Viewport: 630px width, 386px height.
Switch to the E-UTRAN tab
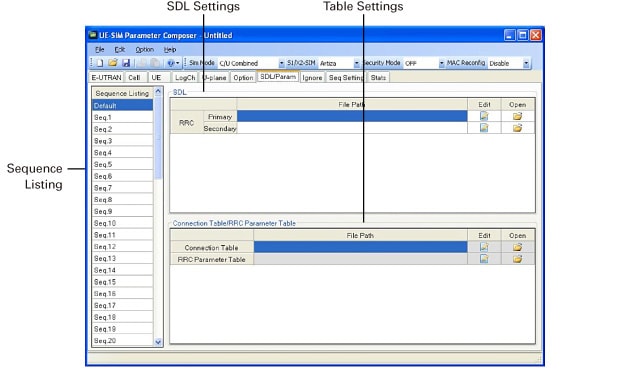(106, 78)
